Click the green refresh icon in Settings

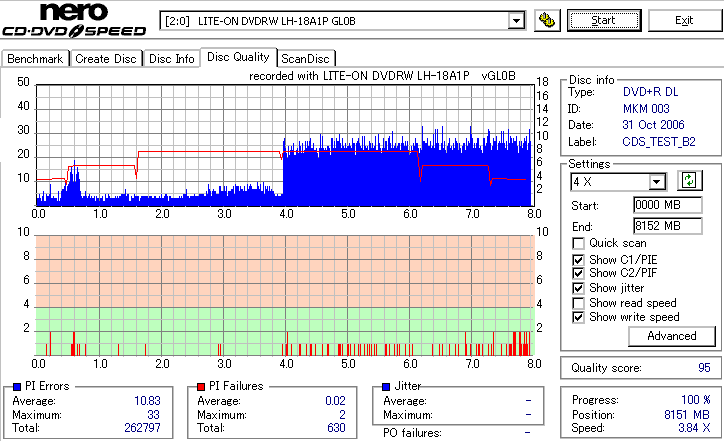point(689,181)
